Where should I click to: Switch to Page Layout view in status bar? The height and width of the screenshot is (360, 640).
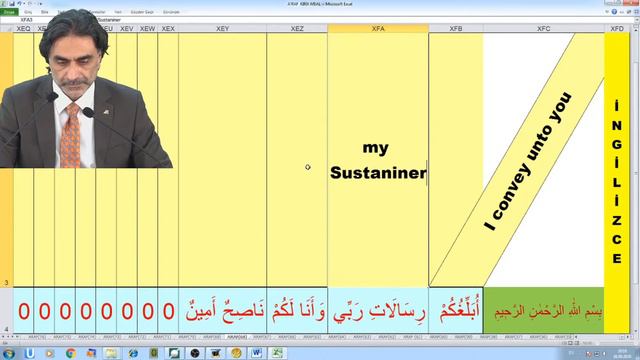(x=571, y=343)
